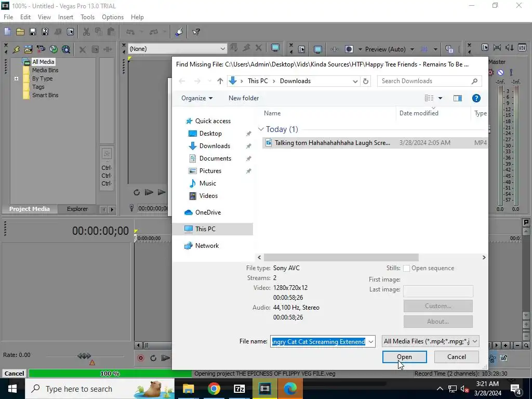Screen dimensions: 532x399
Task: Click the Refresh icon beside address bar
Action: coord(365,81)
